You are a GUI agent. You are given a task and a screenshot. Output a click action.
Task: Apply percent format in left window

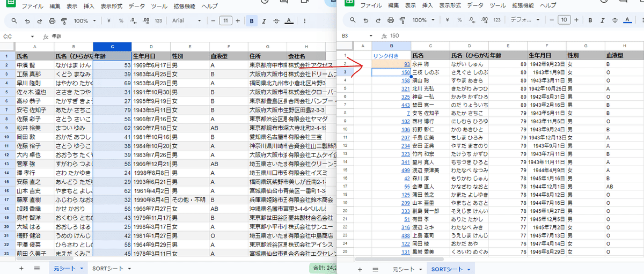(121, 21)
